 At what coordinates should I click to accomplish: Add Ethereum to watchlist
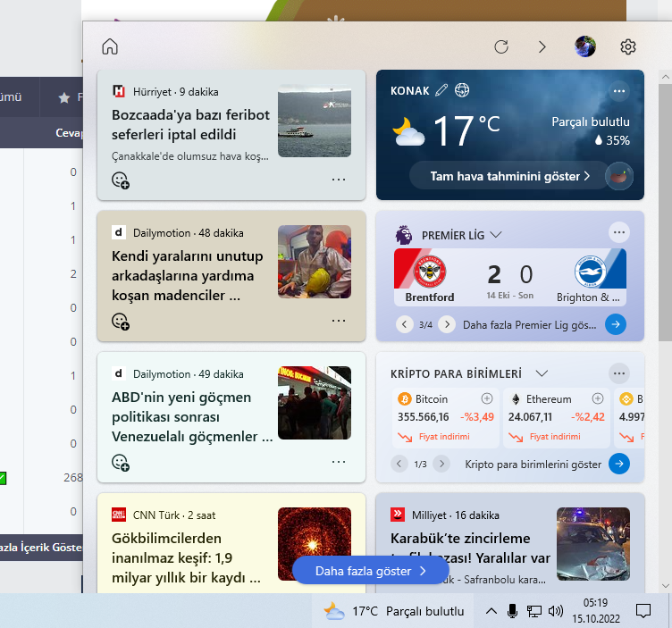pyautogui.click(x=598, y=398)
